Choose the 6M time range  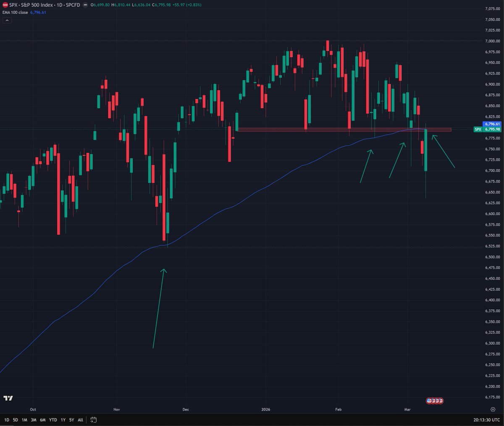(43, 420)
